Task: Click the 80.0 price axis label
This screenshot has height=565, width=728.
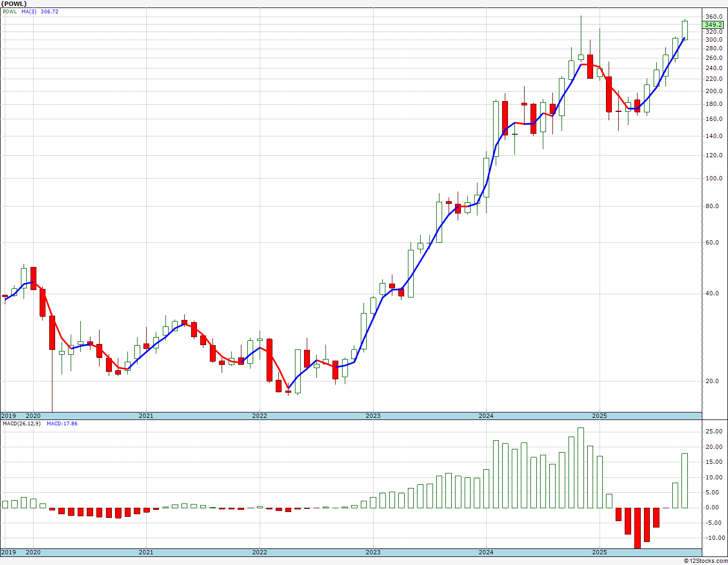Action: point(712,207)
